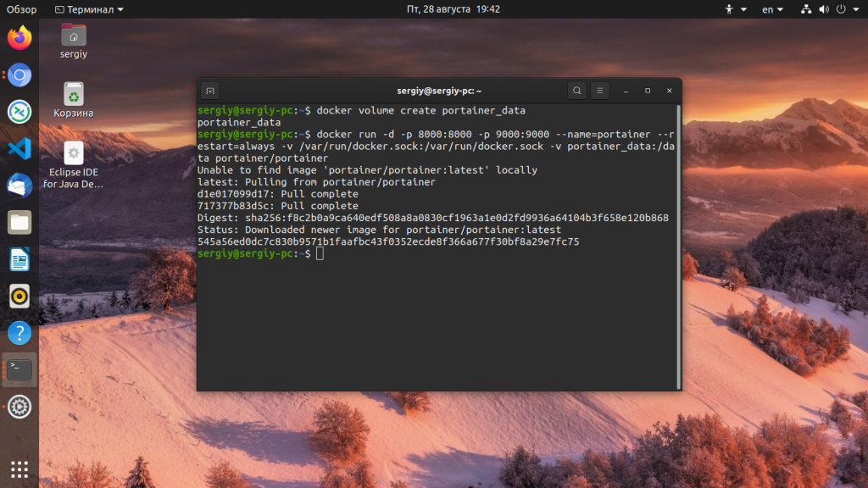Click the 'Status: Downloaded newer image' line
The width and height of the screenshot is (868, 488).
tap(379, 230)
